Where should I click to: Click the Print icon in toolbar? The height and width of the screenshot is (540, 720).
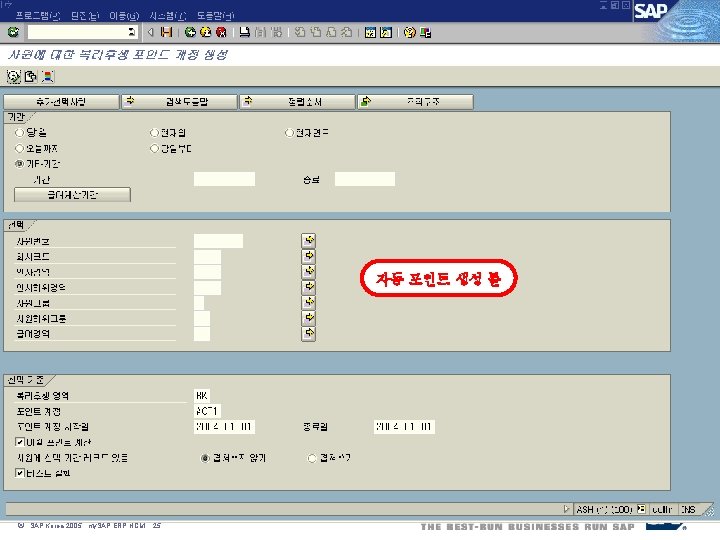click(x=245, y=32)
